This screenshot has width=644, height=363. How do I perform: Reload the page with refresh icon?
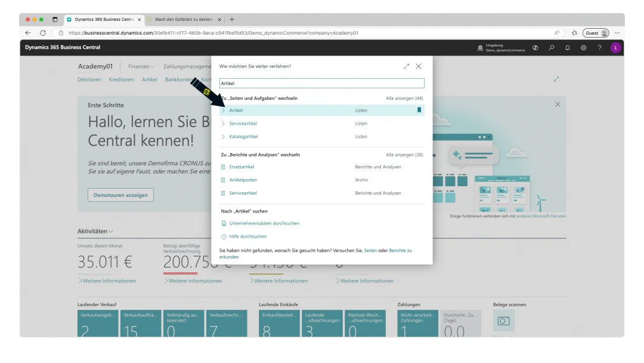(43, 33)
